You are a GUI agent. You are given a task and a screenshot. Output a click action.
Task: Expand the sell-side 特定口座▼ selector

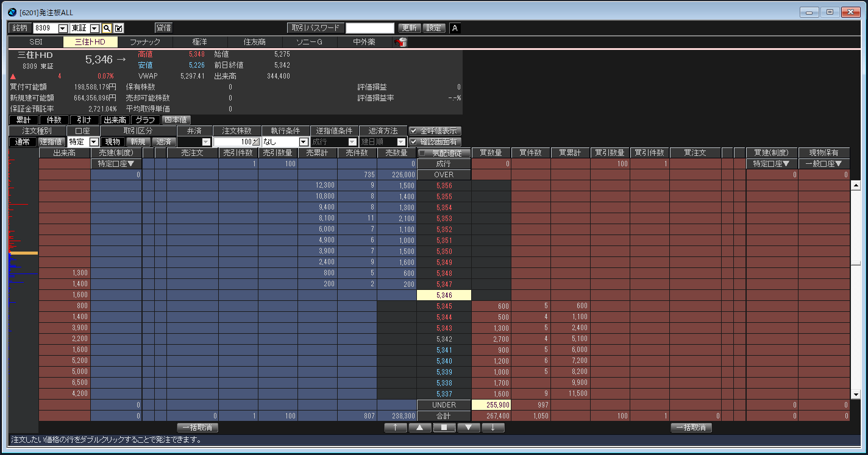pyautogui.click(x=116, y=164)
